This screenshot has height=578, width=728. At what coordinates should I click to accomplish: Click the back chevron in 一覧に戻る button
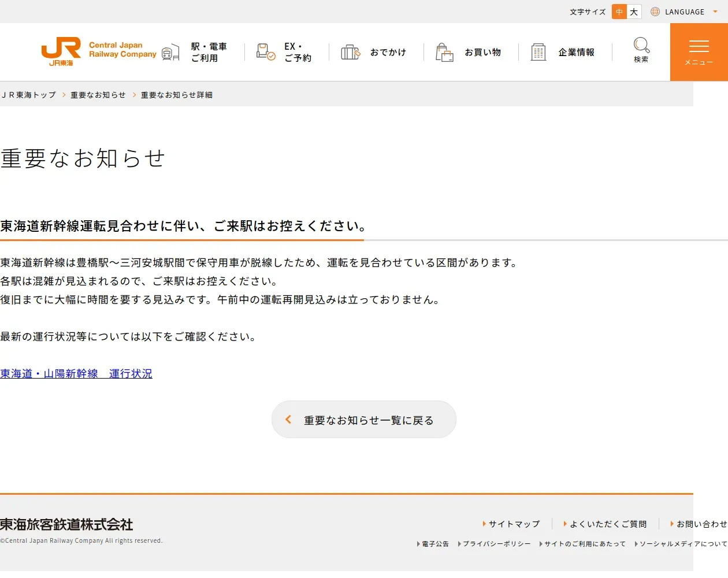tap(288, 420)
